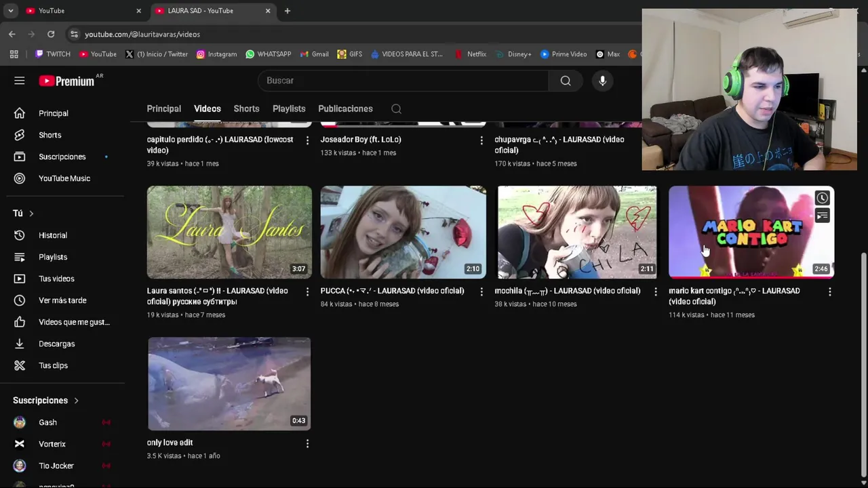
Task: Click the browser address bar URL
Action: click(142, 34)
